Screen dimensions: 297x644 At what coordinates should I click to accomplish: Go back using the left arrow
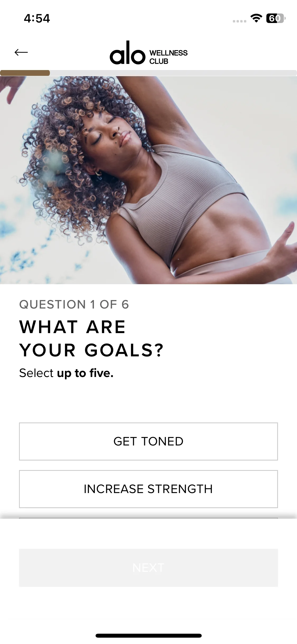pyautogui.click(x=21, y=52)
